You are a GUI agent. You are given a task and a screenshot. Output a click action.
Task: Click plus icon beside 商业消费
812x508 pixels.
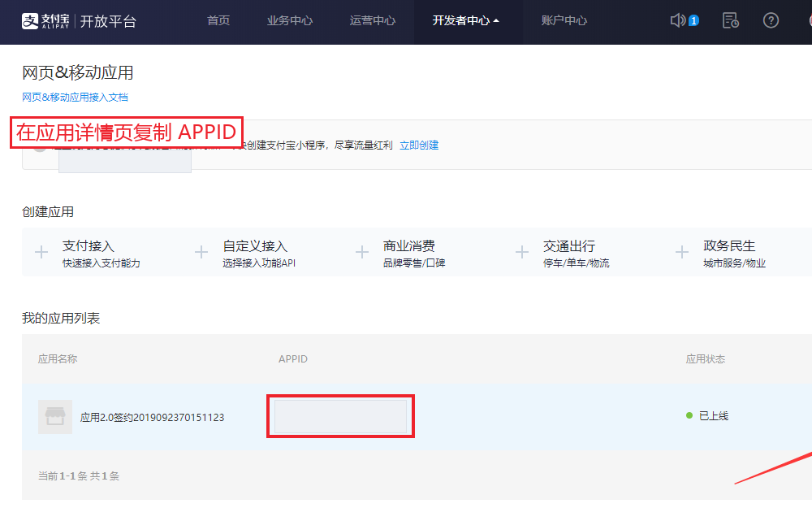coord(362,253)
